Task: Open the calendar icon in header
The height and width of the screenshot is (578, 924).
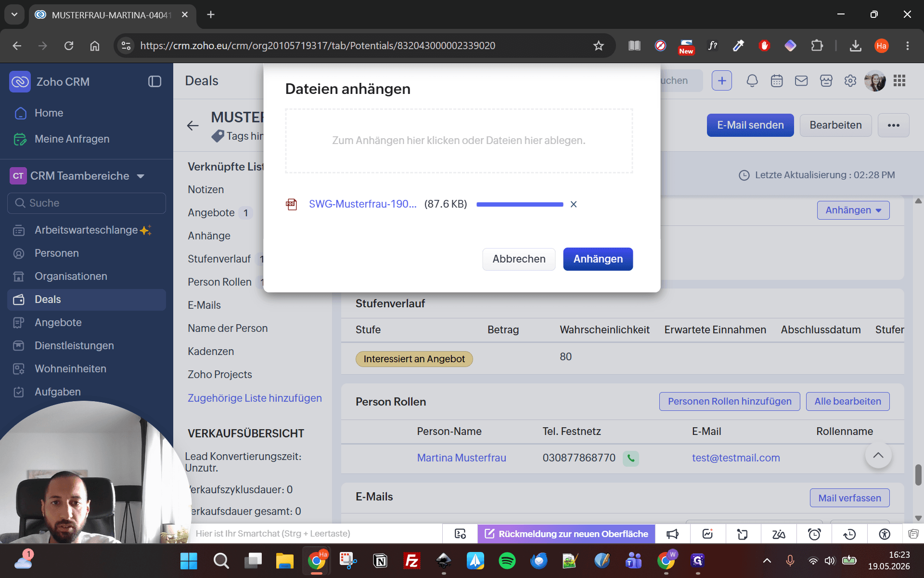Action: [777, 81]
